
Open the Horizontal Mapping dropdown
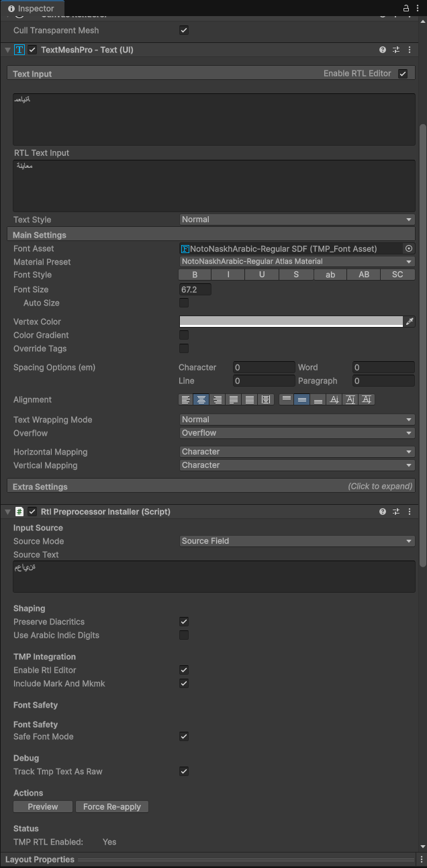click(x=297, y=452)
